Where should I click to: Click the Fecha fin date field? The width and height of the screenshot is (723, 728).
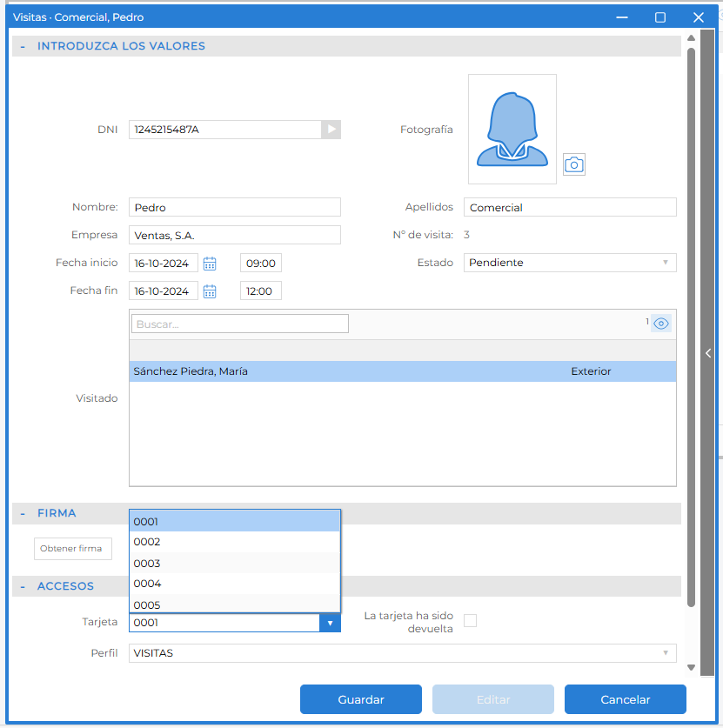pos(164,291)
